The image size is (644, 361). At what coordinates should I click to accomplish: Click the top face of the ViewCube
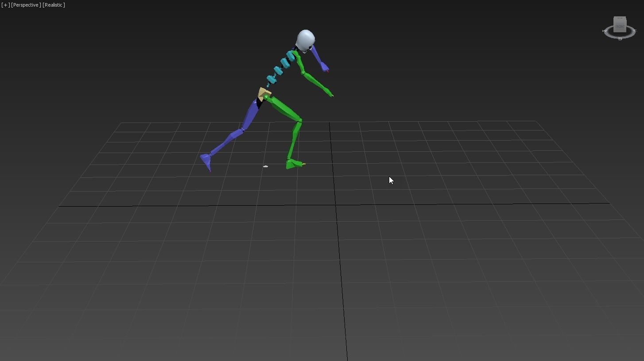(620, 19)
